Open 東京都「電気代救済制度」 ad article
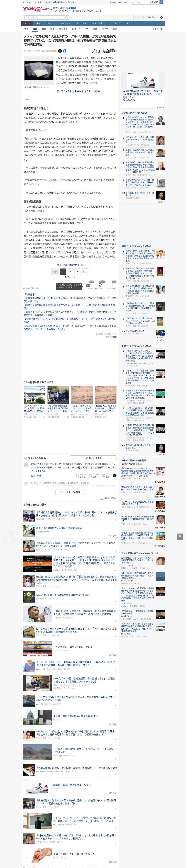186x868 pixels. [x=76, y=716]
